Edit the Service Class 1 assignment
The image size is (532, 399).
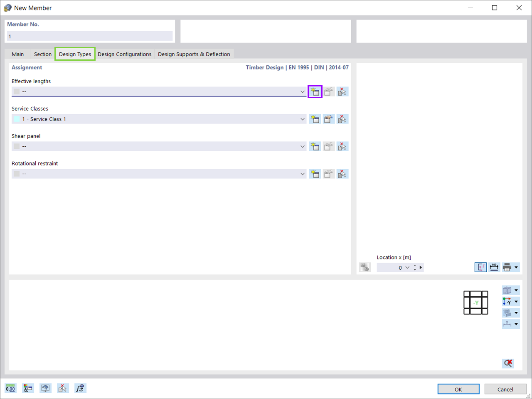(328, 119)
